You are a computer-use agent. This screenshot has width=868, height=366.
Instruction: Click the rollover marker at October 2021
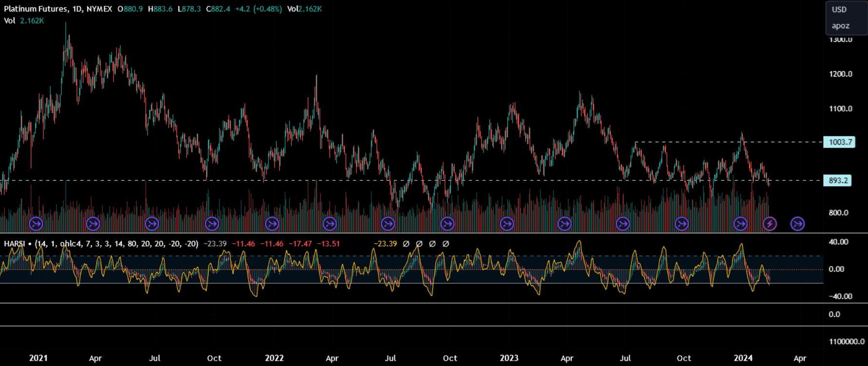[x=212, y=224]
